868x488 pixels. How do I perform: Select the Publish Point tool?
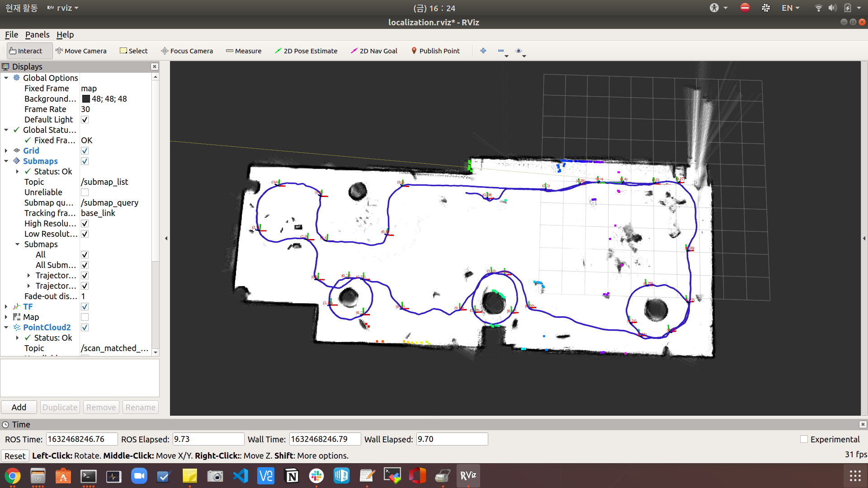coord(435,51)
